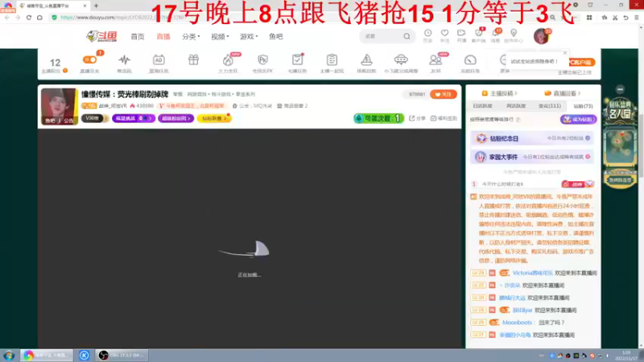Open the sound effects waveform icon
Screen dimensions: 644x362
[x=124, y=60]
